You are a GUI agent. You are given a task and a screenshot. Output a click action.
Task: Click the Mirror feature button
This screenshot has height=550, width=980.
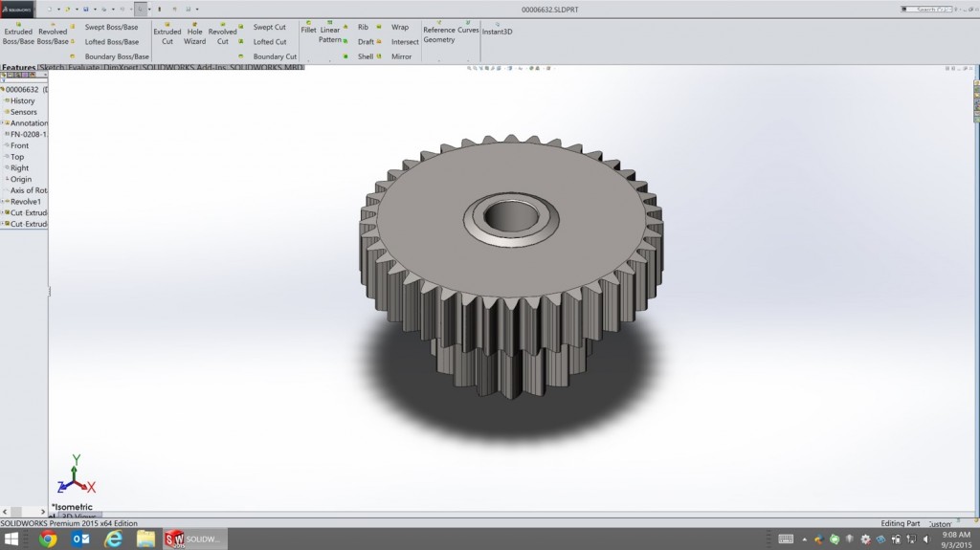(401, 56)
